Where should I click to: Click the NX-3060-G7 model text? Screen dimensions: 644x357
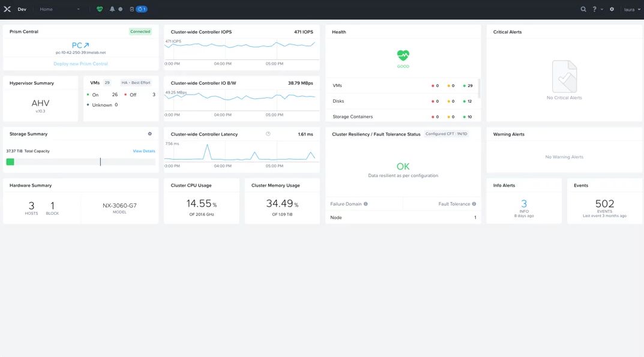119,205
